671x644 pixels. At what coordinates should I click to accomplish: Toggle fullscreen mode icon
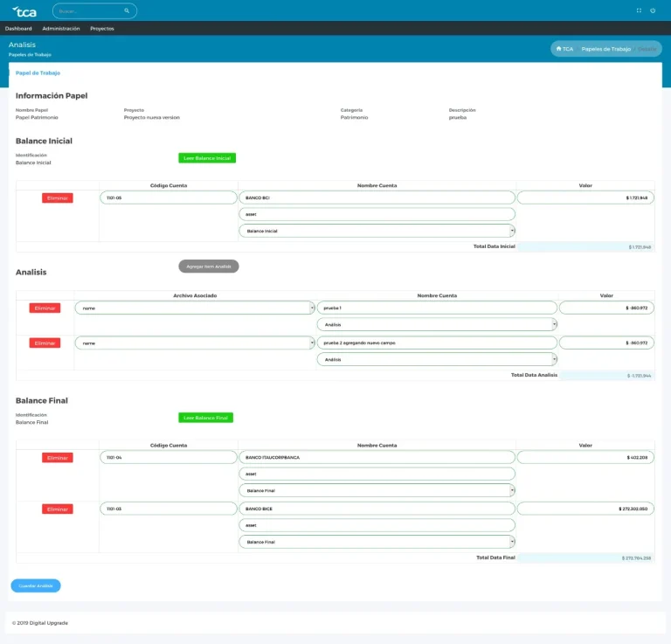(x=639, y=10)
